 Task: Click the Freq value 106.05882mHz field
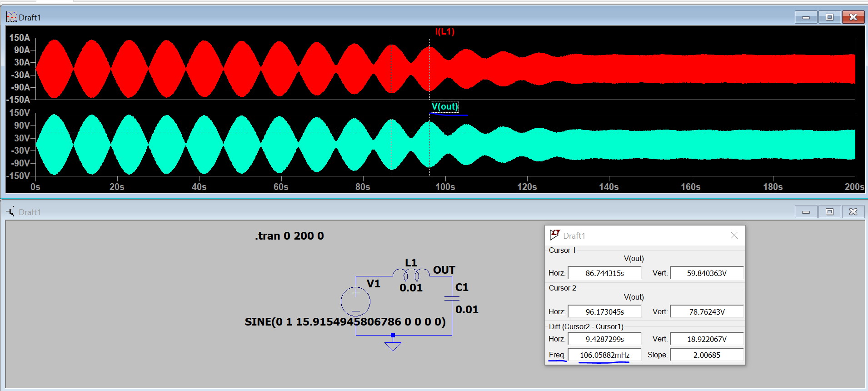pyautogui.click(x=604, y=355)
